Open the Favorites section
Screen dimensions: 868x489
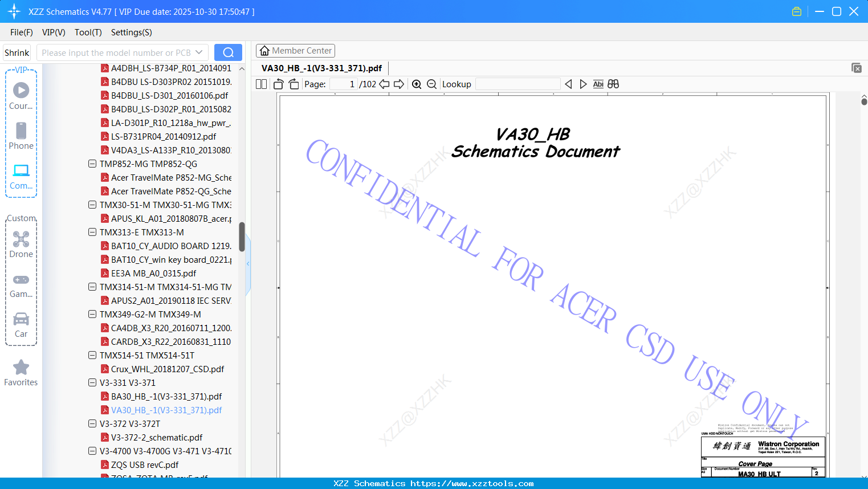21,373
